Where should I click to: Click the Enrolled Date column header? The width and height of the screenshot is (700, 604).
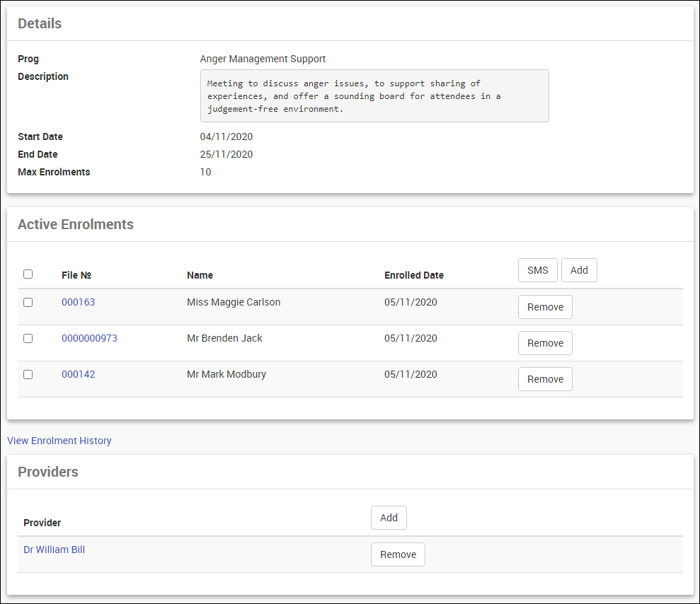[x=414, y=275]
